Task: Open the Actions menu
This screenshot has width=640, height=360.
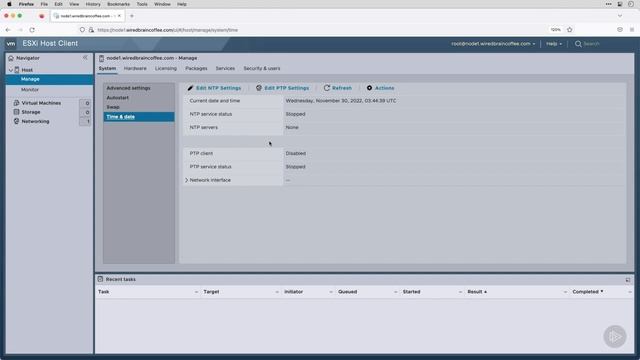Action: click(x=380, y=88)
